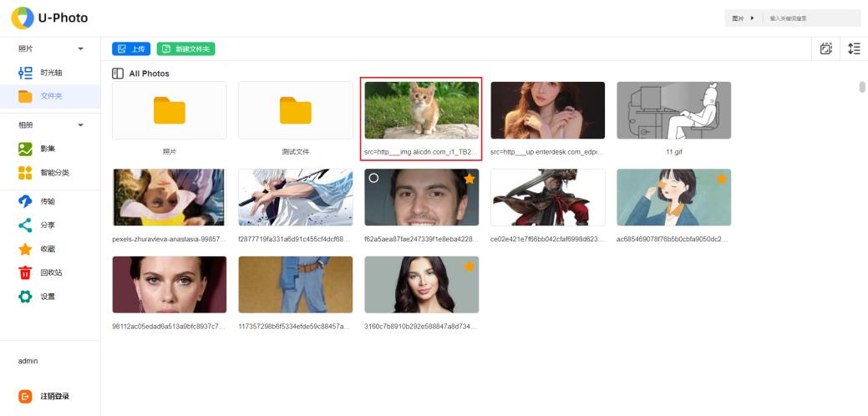Toggle favorite star on illustrated girl image
868x416 pixels.
pyautogui.click(x=722, y=179)
